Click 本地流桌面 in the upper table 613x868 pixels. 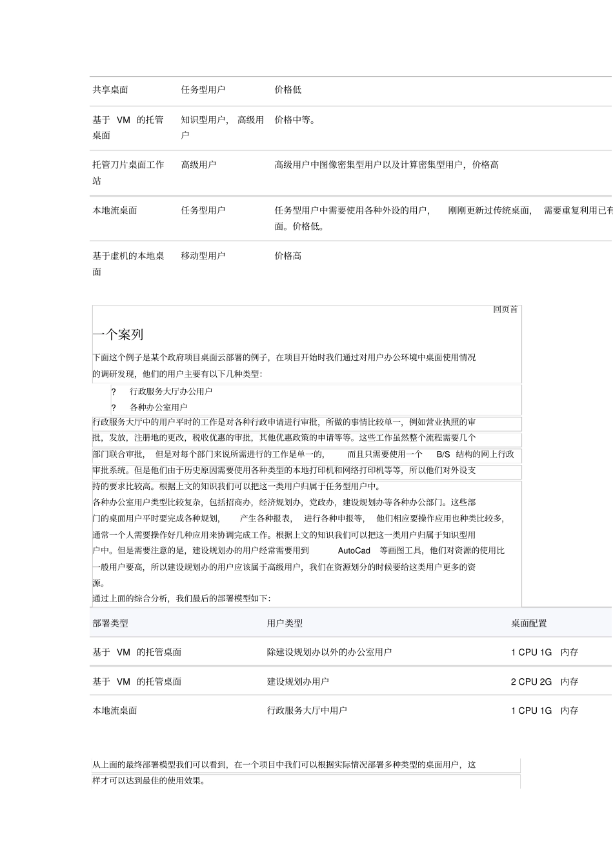pos(115,210)
